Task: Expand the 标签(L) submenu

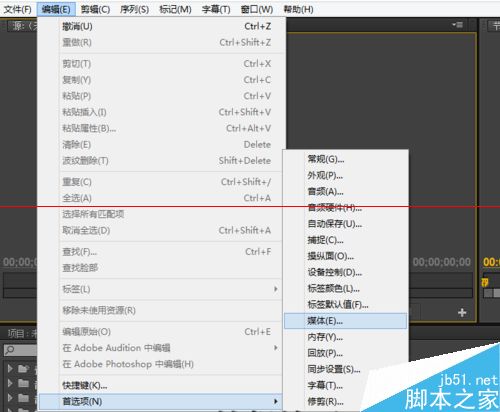Action: click(162, 289)
